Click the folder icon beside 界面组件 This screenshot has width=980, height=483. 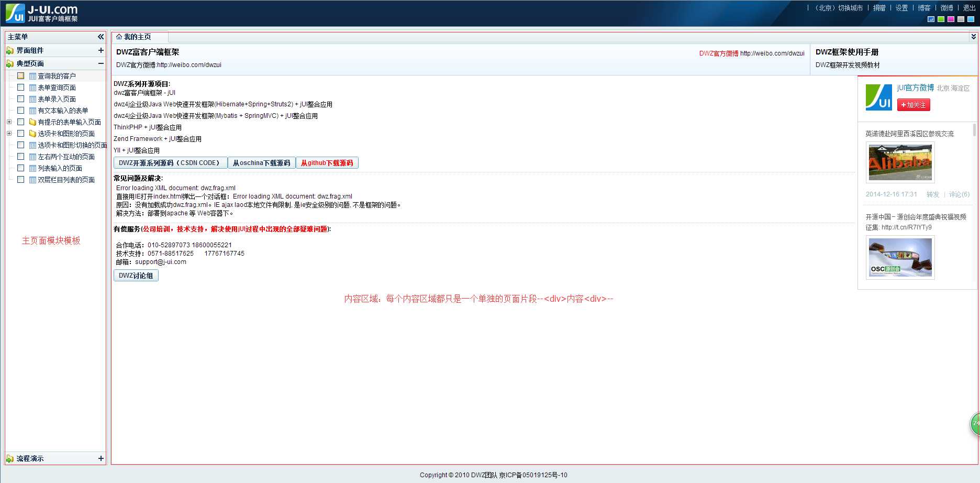tap(10, 51)
